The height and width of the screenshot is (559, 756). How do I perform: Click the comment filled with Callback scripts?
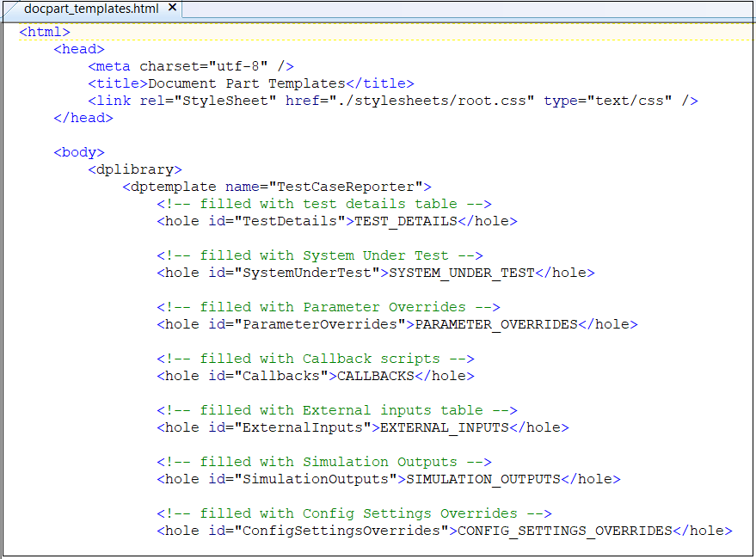tap(316, 359)
